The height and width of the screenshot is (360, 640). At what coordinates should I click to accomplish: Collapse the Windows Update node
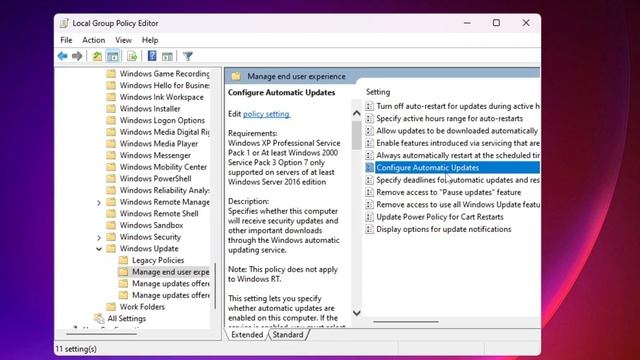pos(99,249)
